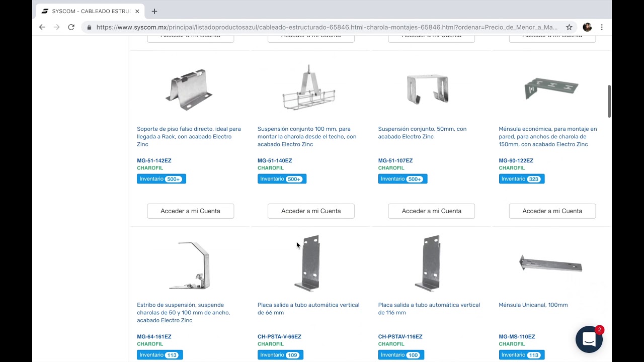Screen dimensions: 644x362
Task: Open the chat support bubble
Action: pyautogui.click(x=589, y=339)
